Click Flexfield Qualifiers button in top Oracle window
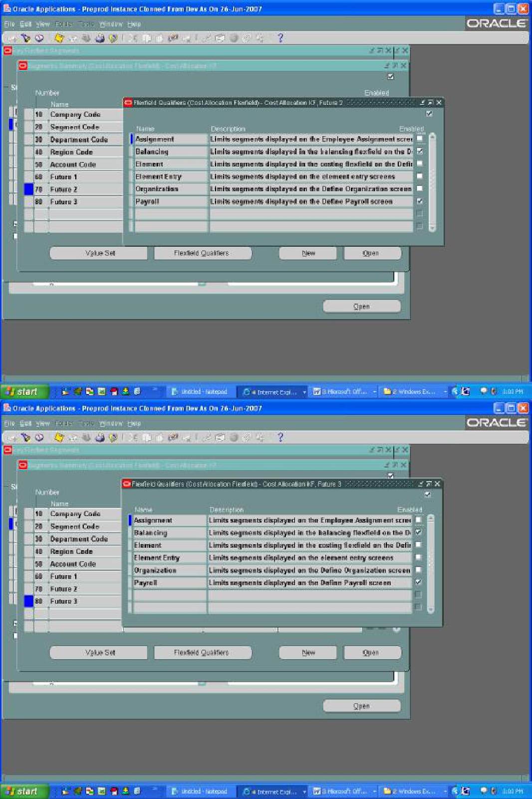 coord(202,253)
